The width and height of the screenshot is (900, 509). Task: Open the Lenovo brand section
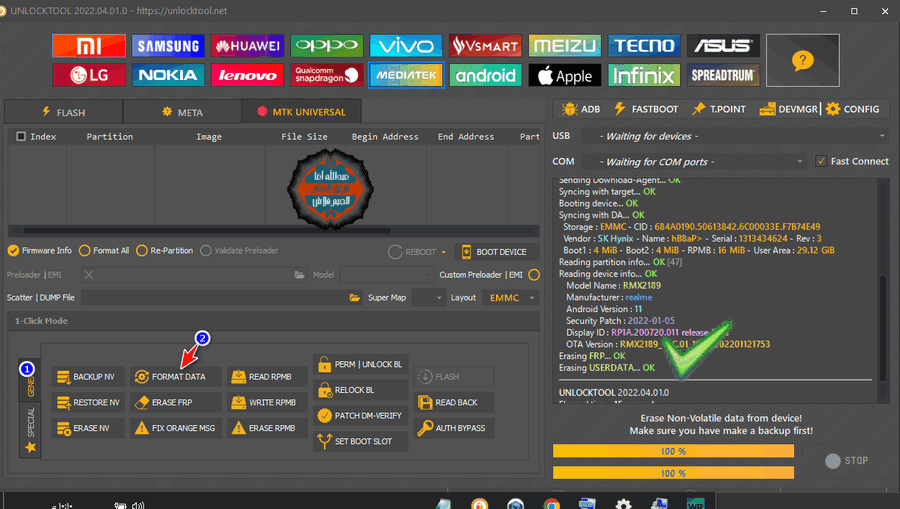pos(247,75)
